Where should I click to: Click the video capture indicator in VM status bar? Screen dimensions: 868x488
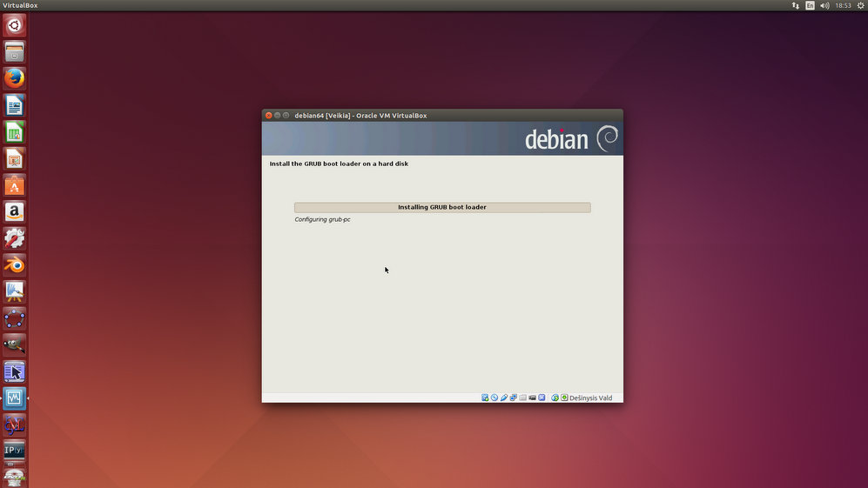pos(532,398)
